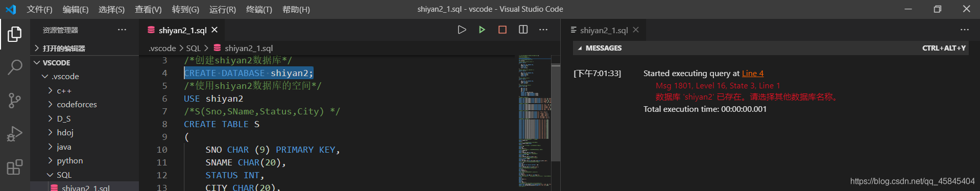Follow the Line 4 link in messages
Image resolution: width=980 pixels, height=191 pixels.
(753, 74)
